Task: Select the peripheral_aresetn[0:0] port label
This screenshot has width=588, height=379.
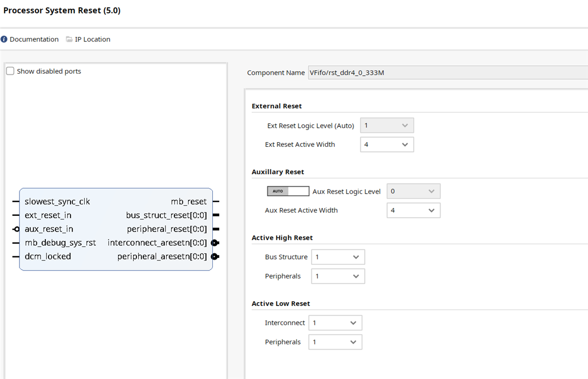Action: click(x=162, y=256)
